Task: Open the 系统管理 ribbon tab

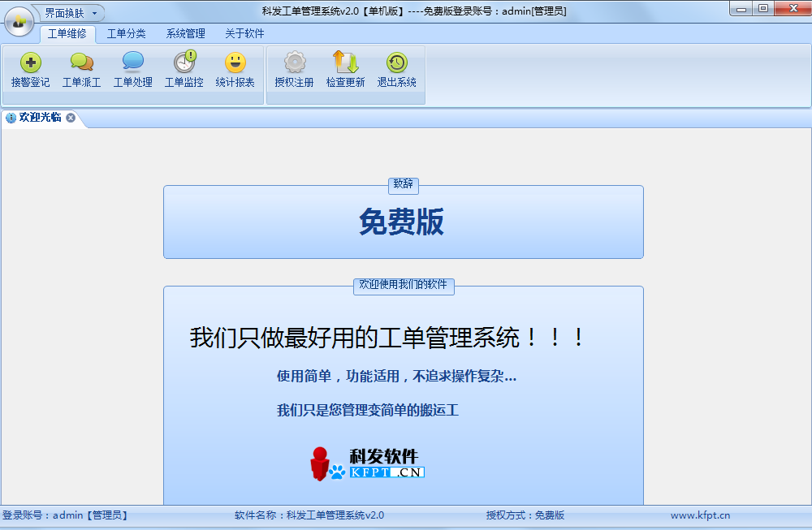Action: 185,33
